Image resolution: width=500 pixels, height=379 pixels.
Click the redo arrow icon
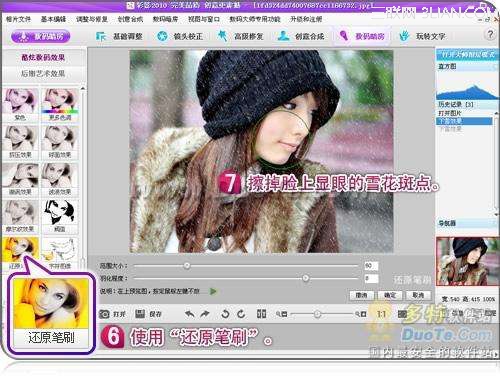coord(205,314)
